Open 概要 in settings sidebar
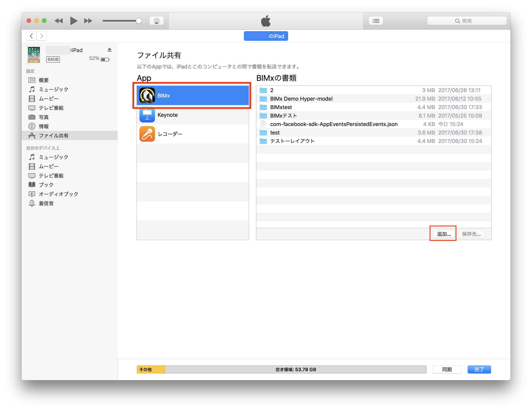This screenshot has width=532, height=411. 69,80
